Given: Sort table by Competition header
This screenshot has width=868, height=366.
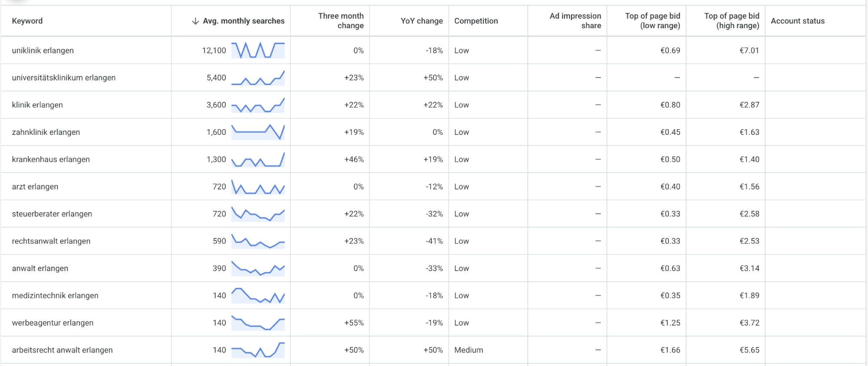Looking at the screenshot, I should pos(476,21).
